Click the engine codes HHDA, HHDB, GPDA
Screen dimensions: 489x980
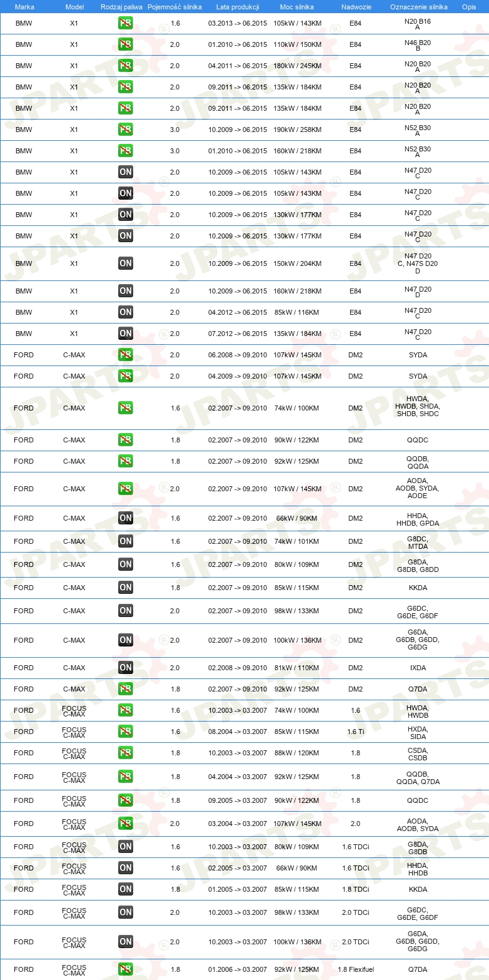pos(418,518)
